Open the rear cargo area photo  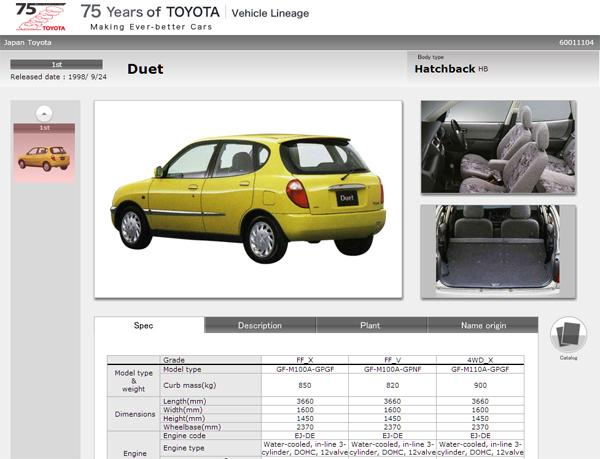pos(498,250)
